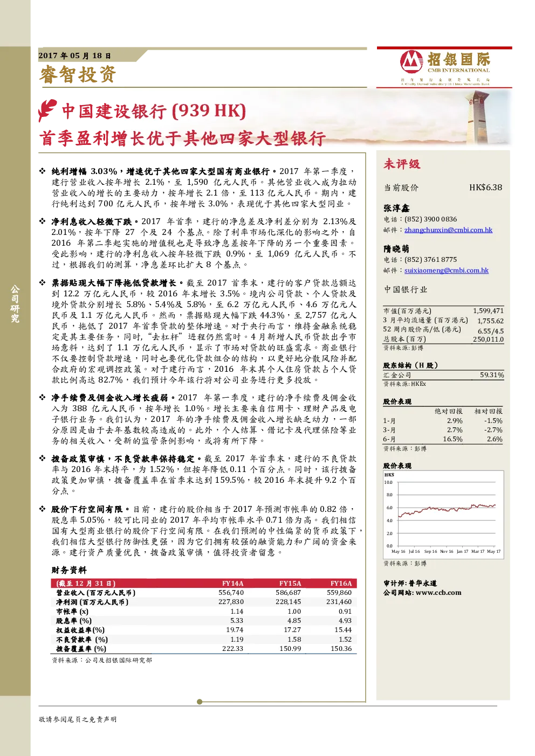Click analyst name 张淳鑫
The height and width of the screenshot is (756, 535).
pyautogui.click(x=396, y=208)
